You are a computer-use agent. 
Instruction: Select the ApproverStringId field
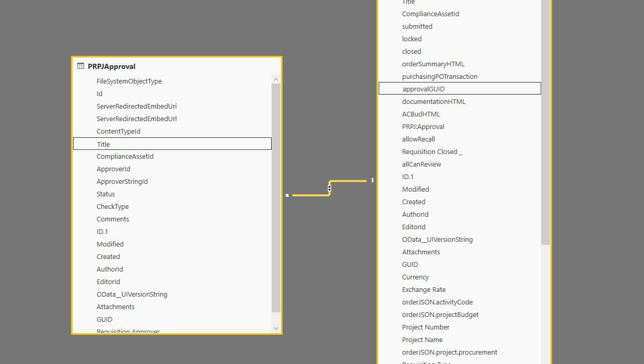122,181
